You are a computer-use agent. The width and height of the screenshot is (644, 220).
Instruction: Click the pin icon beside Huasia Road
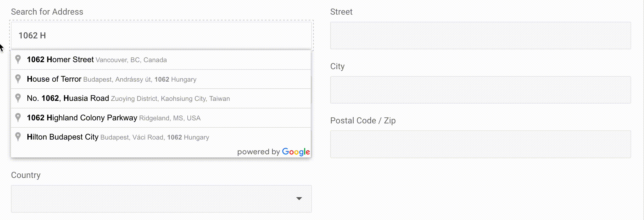18,98
